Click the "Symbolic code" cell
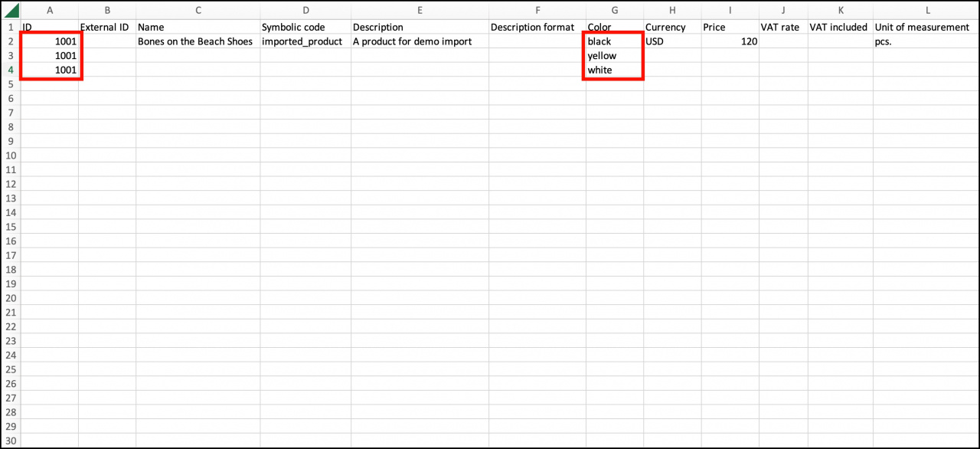Image resolution: width=980 pixels, height=449 pixels. tap(305, 27)
